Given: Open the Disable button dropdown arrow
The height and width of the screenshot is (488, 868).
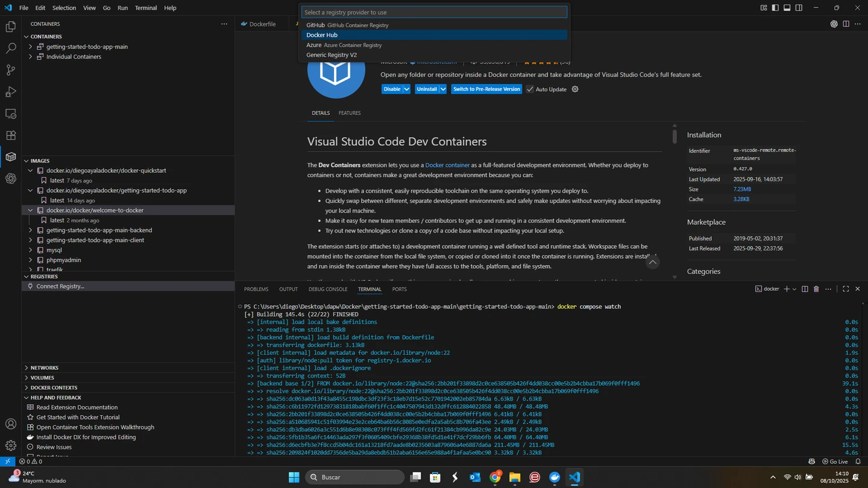Looking at the screenshot, I should click(x=406, y=89).
